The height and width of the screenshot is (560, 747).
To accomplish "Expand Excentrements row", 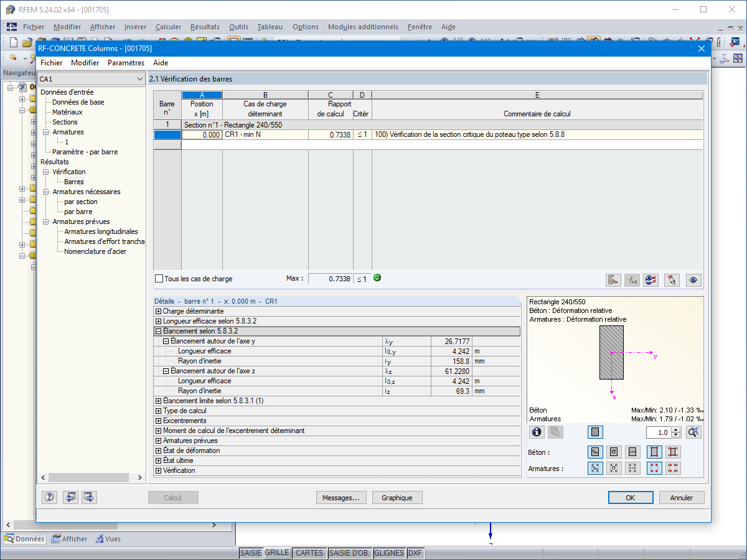I will pos(158,421).
